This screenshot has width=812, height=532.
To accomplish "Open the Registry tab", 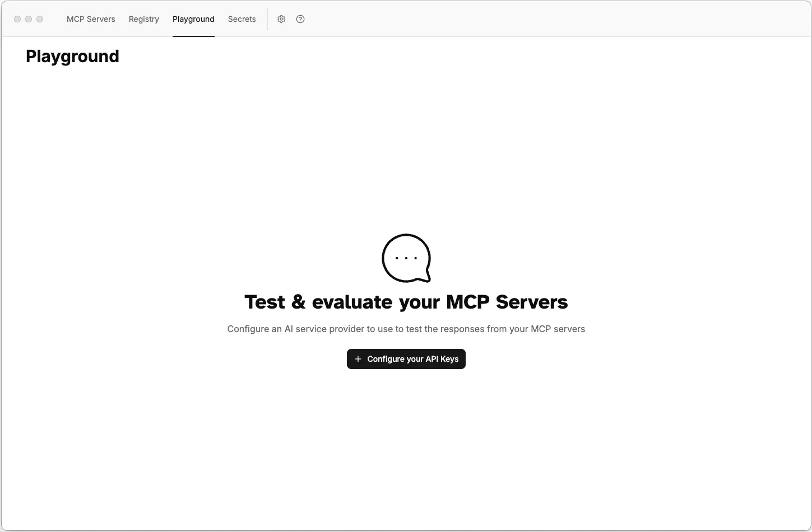I will pyautogui.click(x=143, y=18).
